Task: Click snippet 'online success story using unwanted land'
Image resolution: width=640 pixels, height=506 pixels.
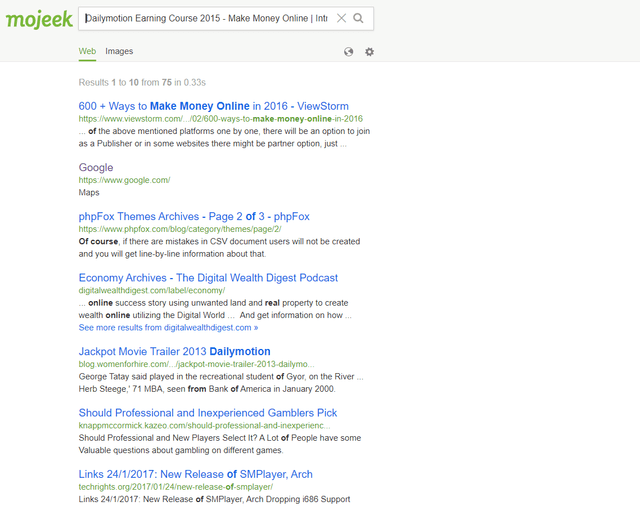Action: click(x=215, y=309)
